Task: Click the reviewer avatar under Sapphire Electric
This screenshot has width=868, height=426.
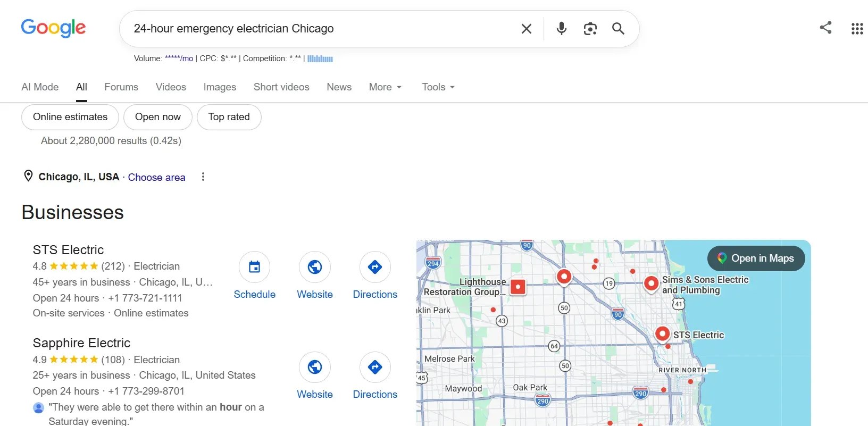Action: tap(38, 408)
